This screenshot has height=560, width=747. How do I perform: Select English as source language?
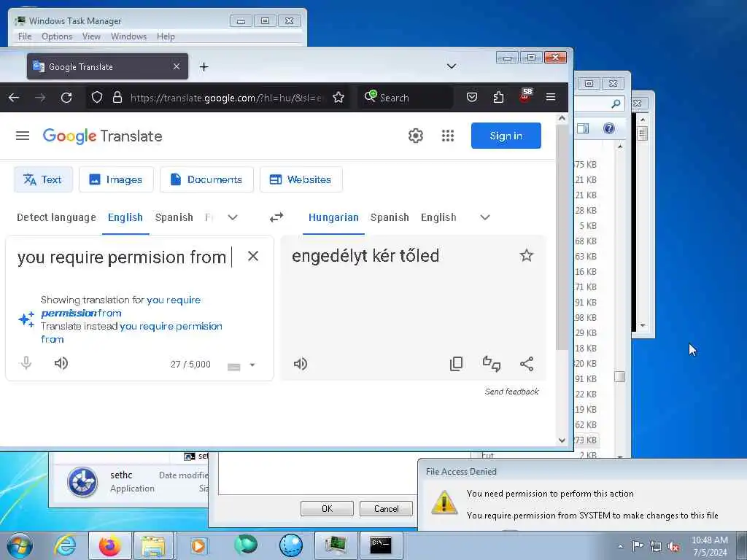(x=125, y=217)
